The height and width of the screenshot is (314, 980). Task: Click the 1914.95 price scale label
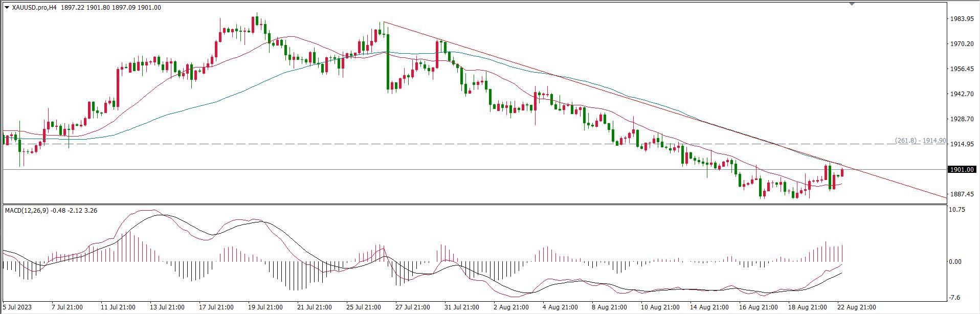(x=962, y=144)
